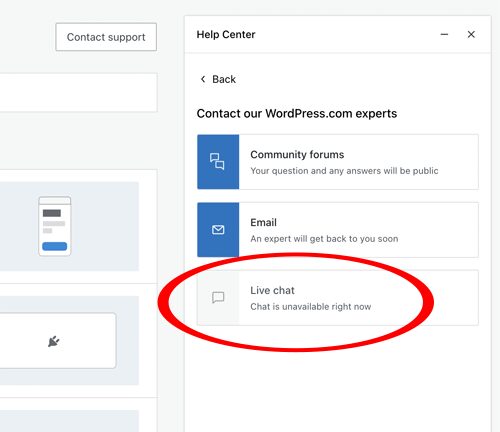
Task: Click the Email envelope icon
Action: click(218, 230)
